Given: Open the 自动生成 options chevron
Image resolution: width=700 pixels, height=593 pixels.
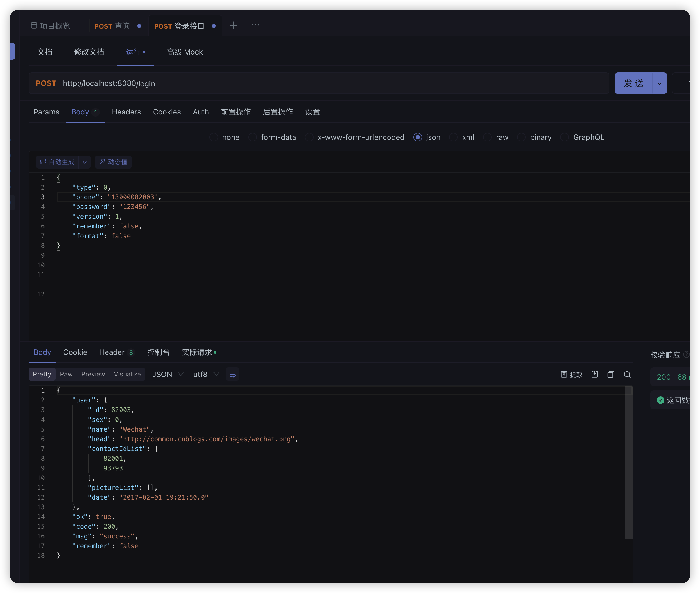Looking at the screenshot, I should pyautogui.click(x=85, y=162).
